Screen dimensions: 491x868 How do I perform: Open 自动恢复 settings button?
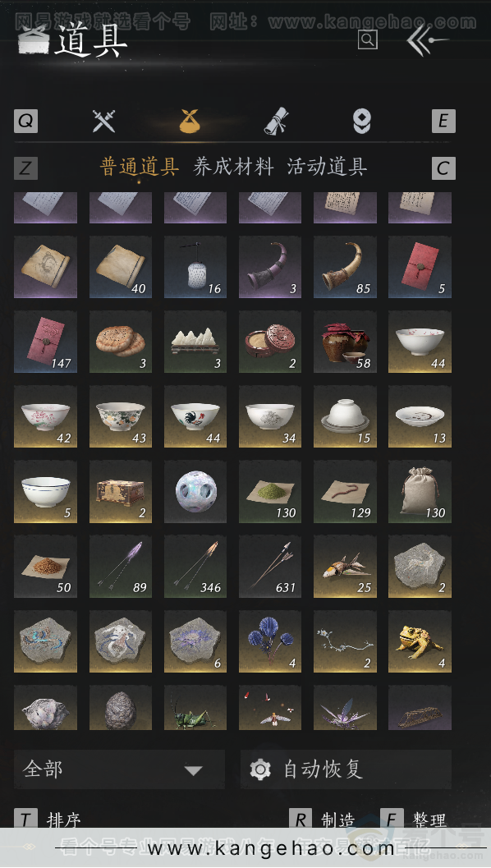(346, 769)
